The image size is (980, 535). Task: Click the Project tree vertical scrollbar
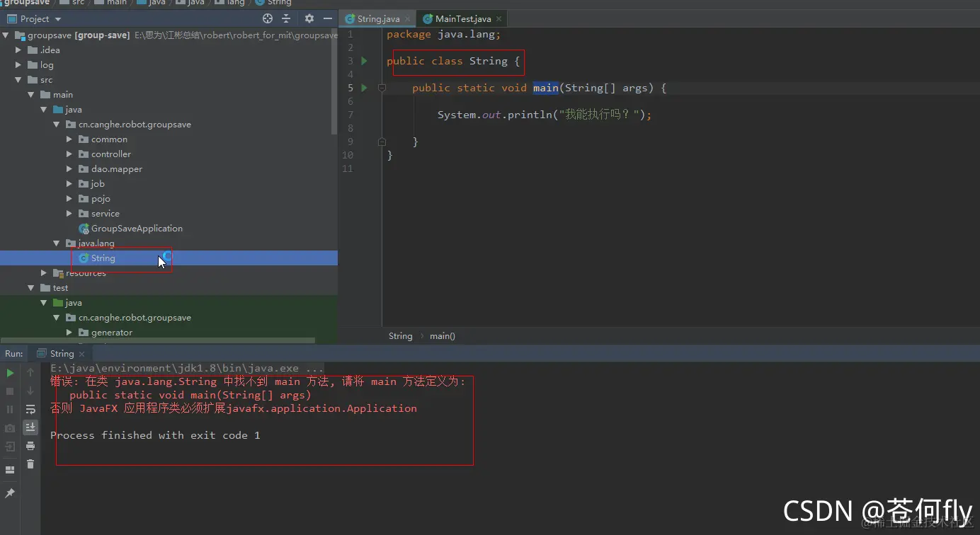click(x=334, y=81)
